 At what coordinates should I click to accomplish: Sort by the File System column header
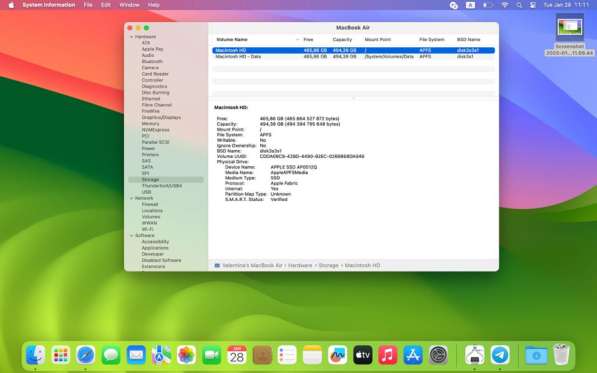[x=432, y=40]
